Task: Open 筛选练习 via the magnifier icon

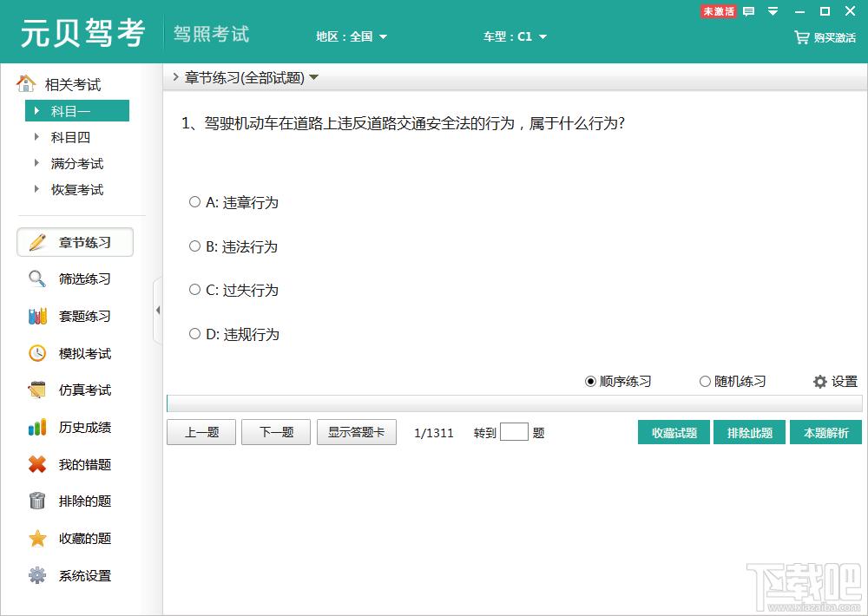Action: [x=37, y=279]
